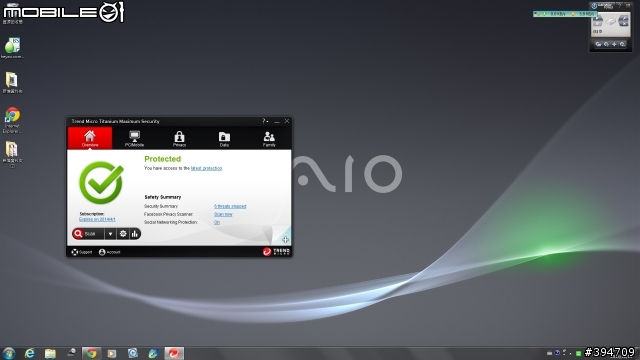
Task: Open Chrome from the taskbar
Action: point(91,353)
